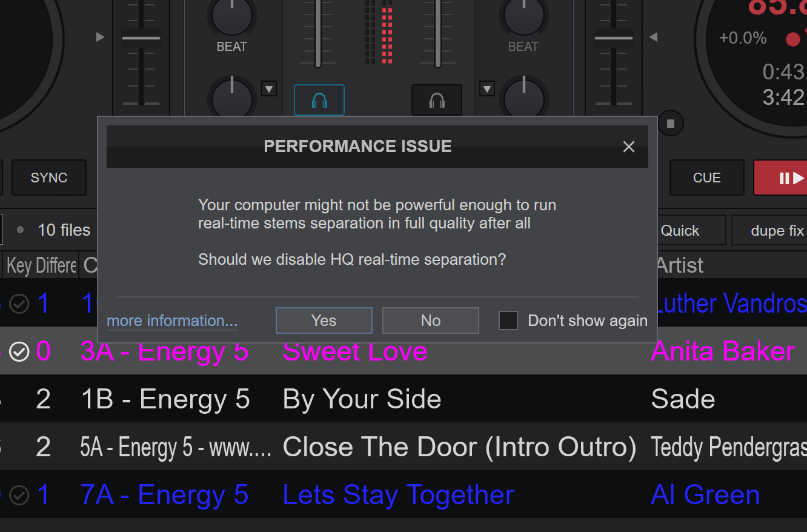Open the more information link
This screenshot has height=532, width=807.
(172, 321)
